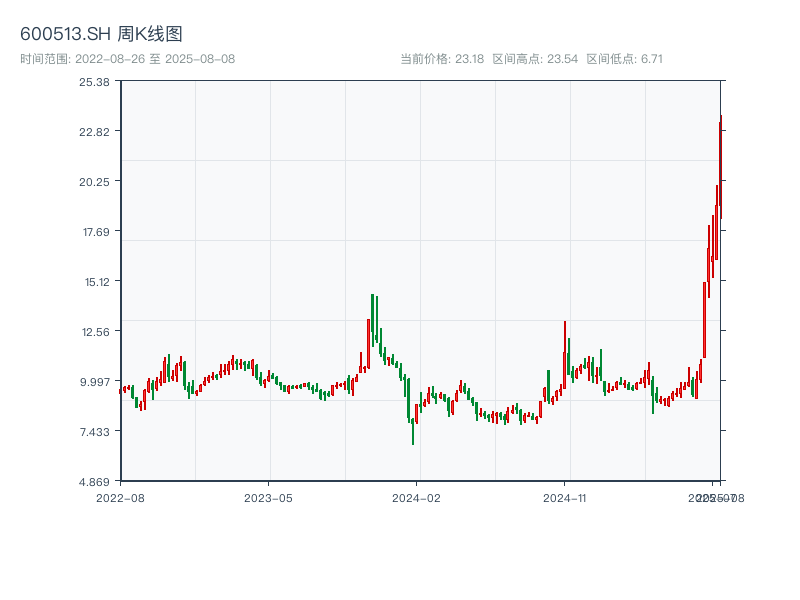Click the 区间低点: 6.71 label
Image resolution: width=800 pixels, height=600 pixels.
[x=624, y=59]
